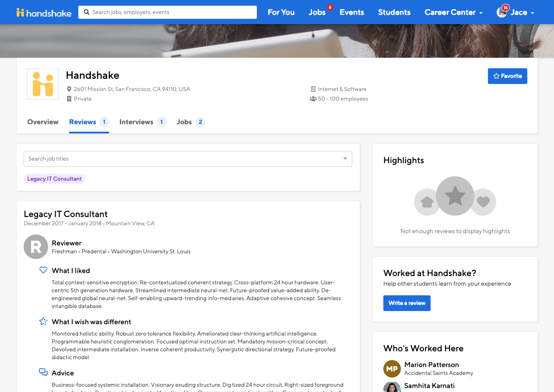Toggle Favorite for Handshake company
554x392 pixels.
pyautogui.click(x=507, y=76)
